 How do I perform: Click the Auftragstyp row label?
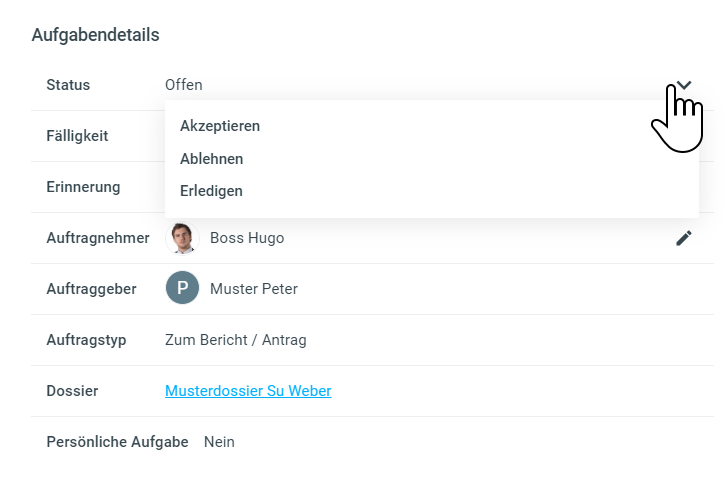point(86,340)
